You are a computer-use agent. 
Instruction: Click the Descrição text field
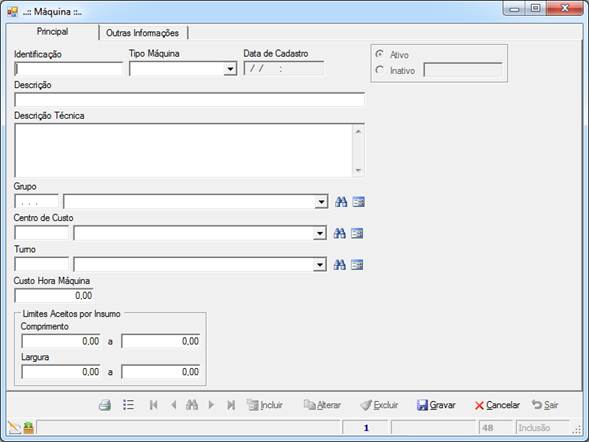[x=189, y=100]
